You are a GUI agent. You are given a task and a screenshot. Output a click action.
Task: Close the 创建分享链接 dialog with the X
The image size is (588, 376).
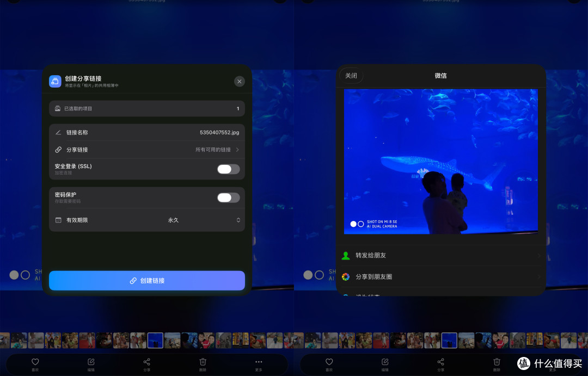click(239, 81)
